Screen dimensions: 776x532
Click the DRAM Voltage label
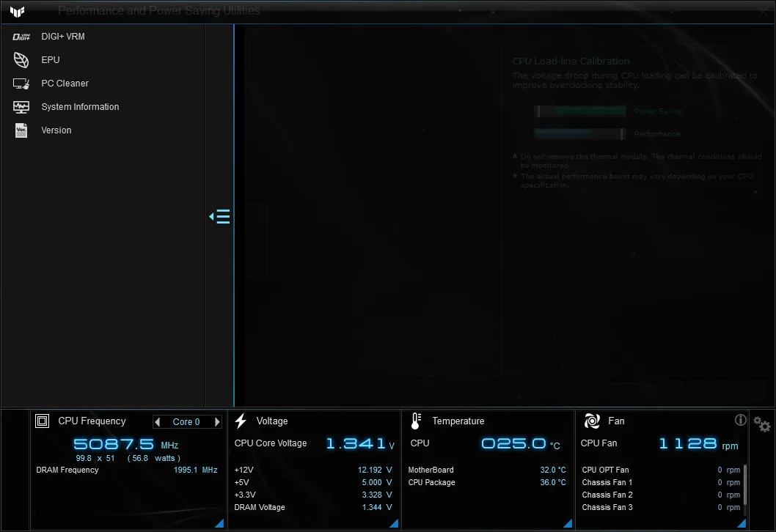coord(260,507)
